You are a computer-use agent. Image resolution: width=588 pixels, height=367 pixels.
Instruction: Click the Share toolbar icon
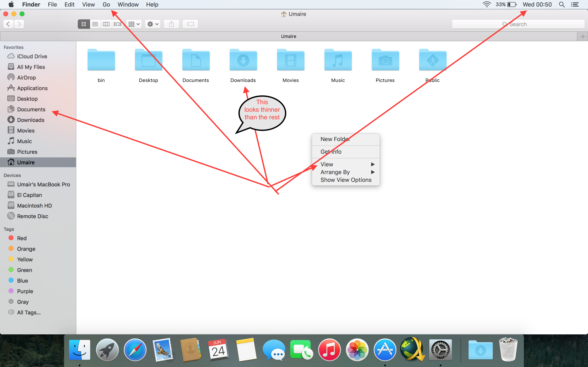pyautogui.click(x=171, y=24)
